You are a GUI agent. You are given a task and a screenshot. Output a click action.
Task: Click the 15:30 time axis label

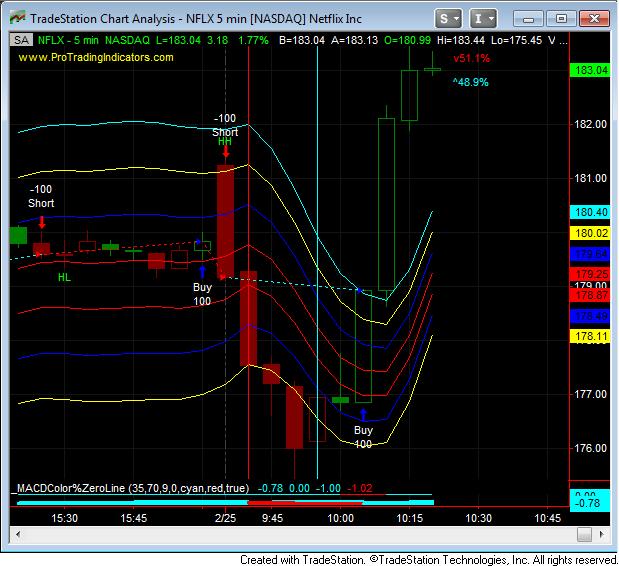click(64, 518)
